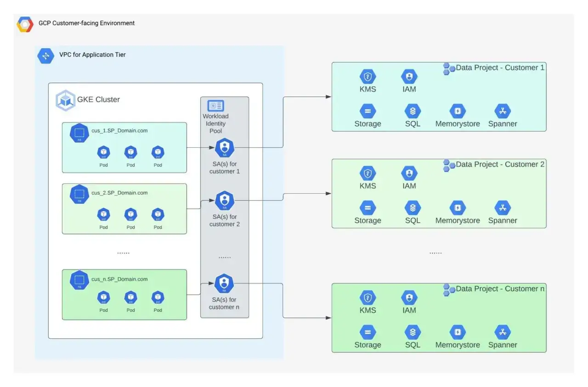The image size is (588, 387).
Task: Click the Workload Identity Pool icon
Action: coord(216,106)
